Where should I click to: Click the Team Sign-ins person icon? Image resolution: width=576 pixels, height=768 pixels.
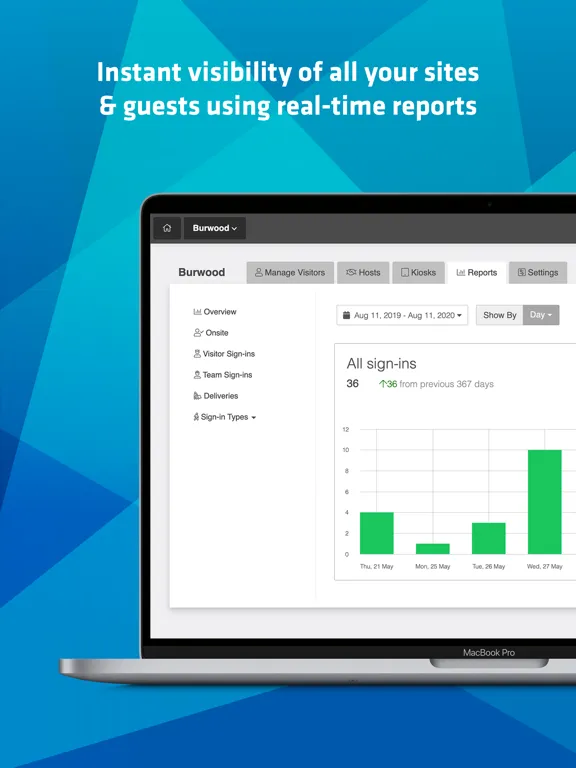click(x=197, y=375)
